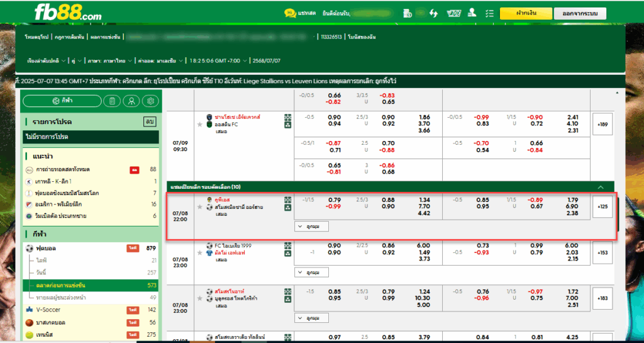
Task: Open +183 more markets button
Action: point(602,298)
